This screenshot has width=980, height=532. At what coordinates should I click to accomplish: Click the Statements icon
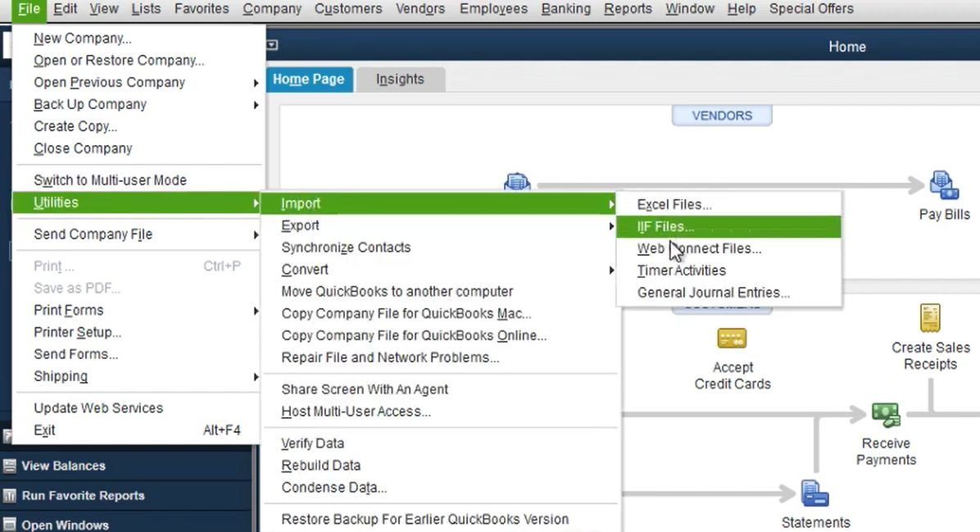click(815, 493)
